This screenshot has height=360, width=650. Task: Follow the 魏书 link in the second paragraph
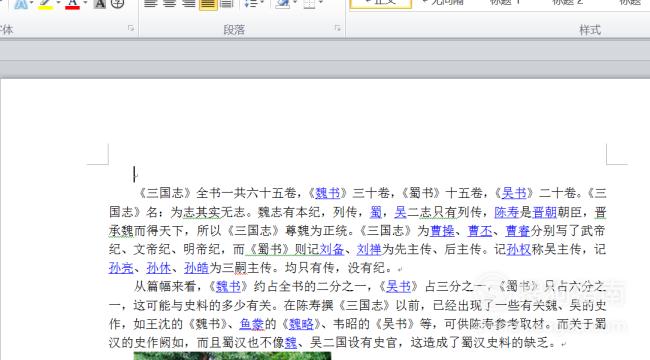coord(228,287)
